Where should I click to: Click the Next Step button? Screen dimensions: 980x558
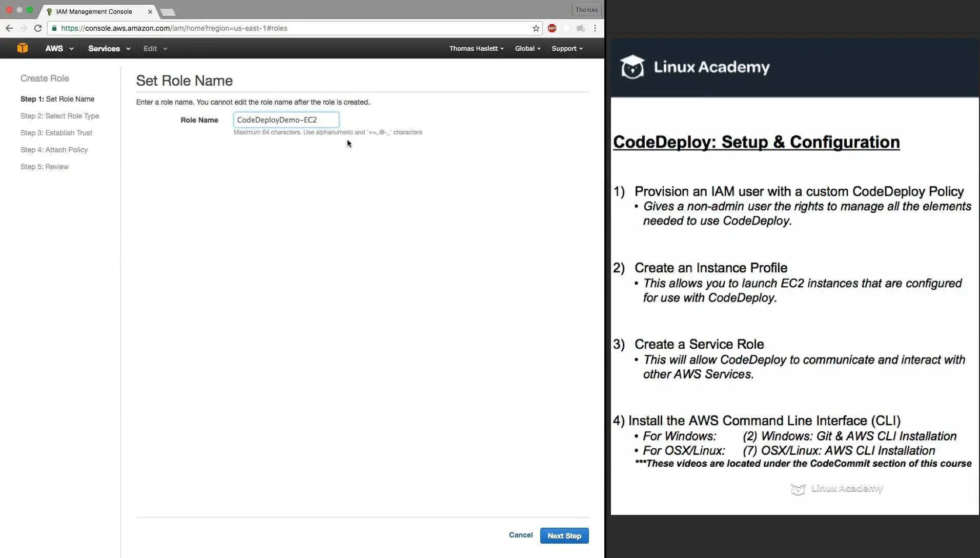[564, 536]
